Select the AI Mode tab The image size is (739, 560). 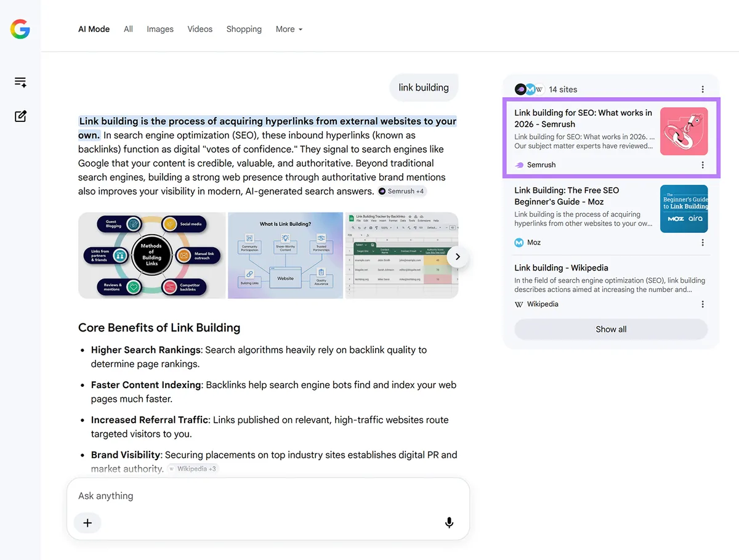(94, 29)
